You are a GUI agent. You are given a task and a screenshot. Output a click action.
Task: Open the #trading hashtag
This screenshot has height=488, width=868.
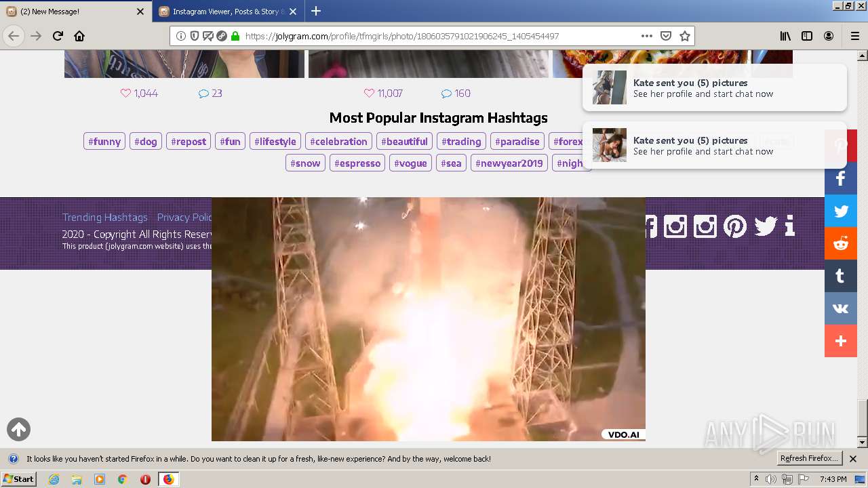pos(461,142)
